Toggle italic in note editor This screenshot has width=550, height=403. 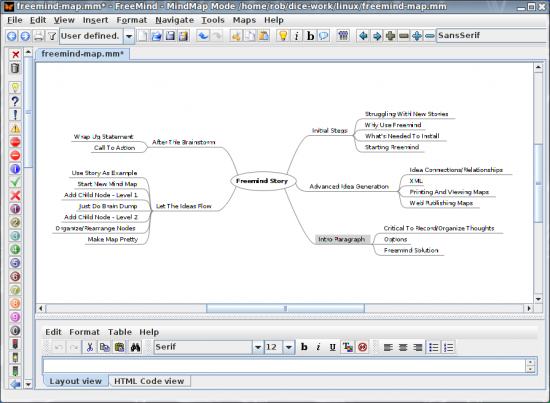pos(318,347)
